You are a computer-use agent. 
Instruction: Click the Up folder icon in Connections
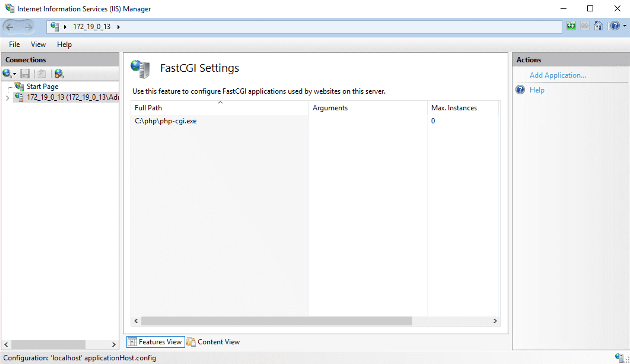[42, 74]
